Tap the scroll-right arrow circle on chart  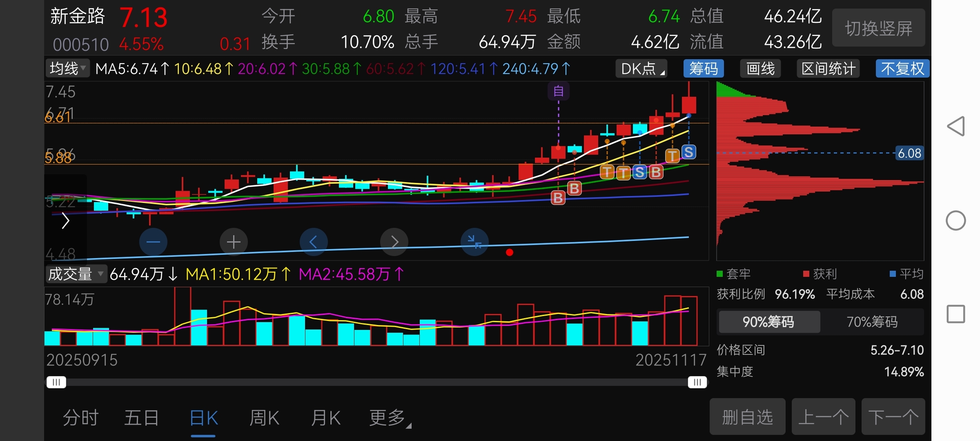[x=394, y=242]
